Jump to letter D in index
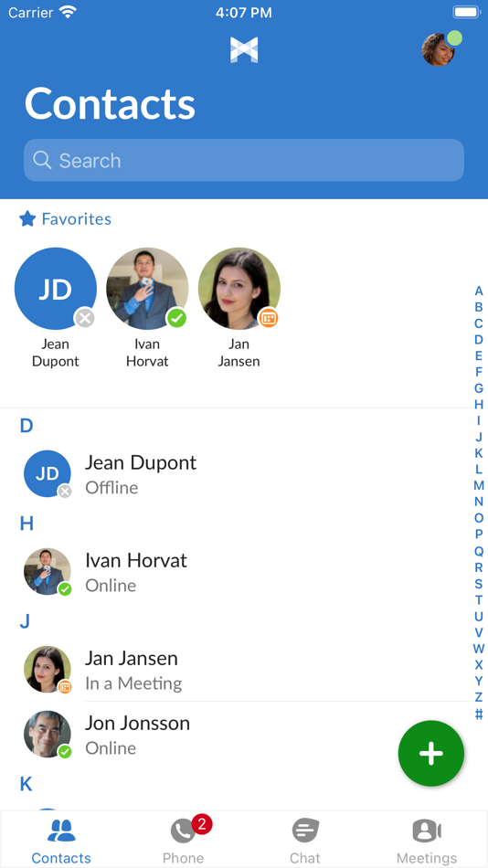This screenshot has width=488, height=868. [x=479, y=339]
